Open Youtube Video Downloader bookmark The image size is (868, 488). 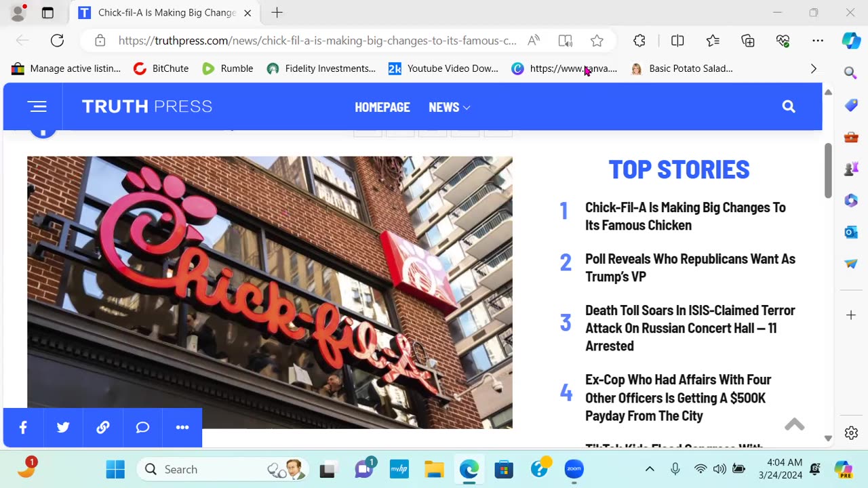pos(443,68)
